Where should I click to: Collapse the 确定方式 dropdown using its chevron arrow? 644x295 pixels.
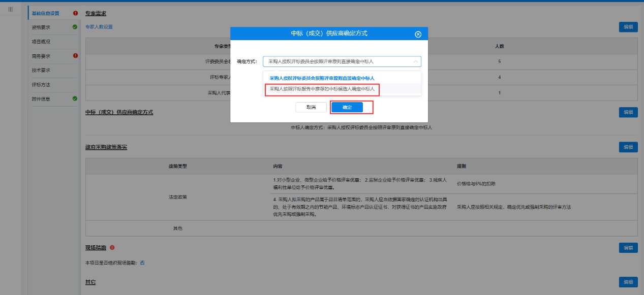coord(415,61)
